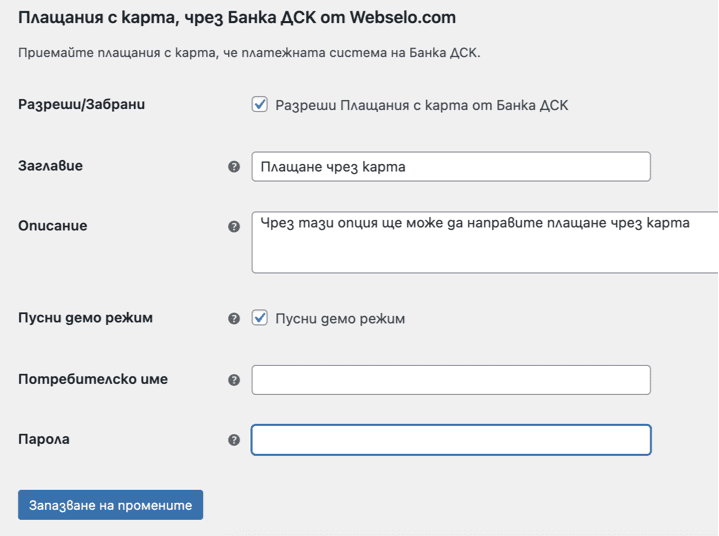Image resolution: width=719 pixels, height=536 pixels.
Task: Focus the Заглавие text field
Action: 450,167
